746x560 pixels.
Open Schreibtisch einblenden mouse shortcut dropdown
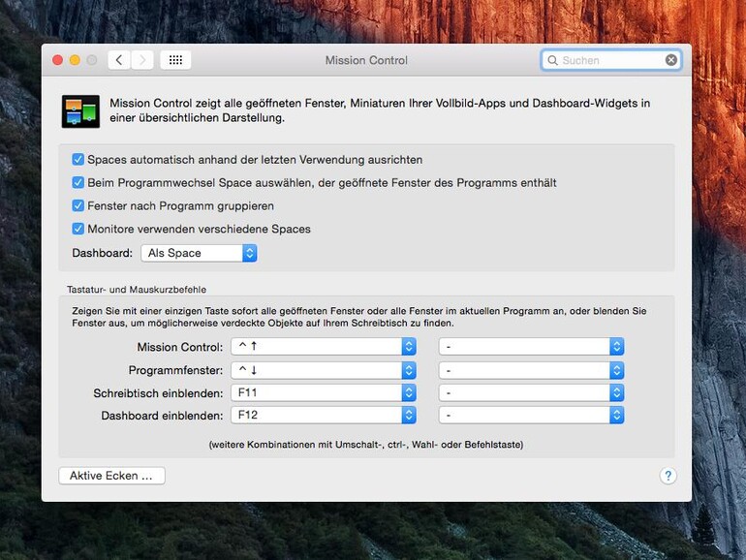(x=532, y=392)
